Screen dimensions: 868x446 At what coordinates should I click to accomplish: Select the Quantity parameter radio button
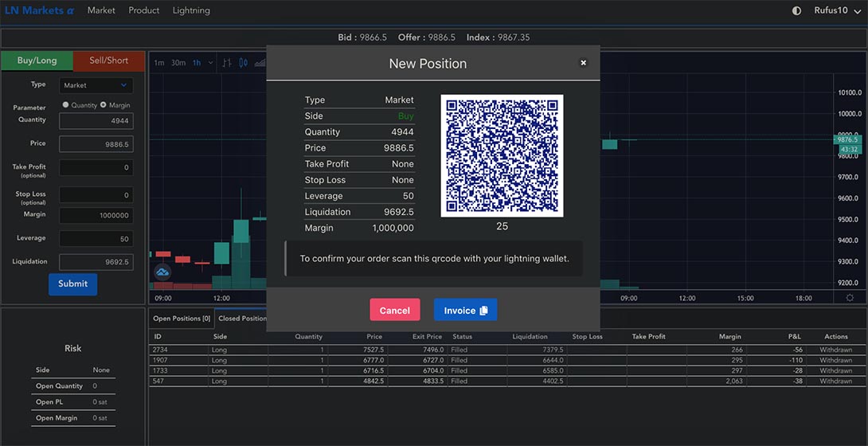click(x=66, y=105)
